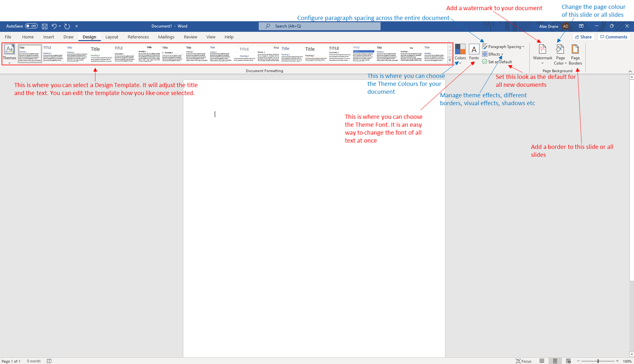Click the Colors theme swatch
Image resolution: width=634 pixels, height=364 pixels.
coord(460,50)
